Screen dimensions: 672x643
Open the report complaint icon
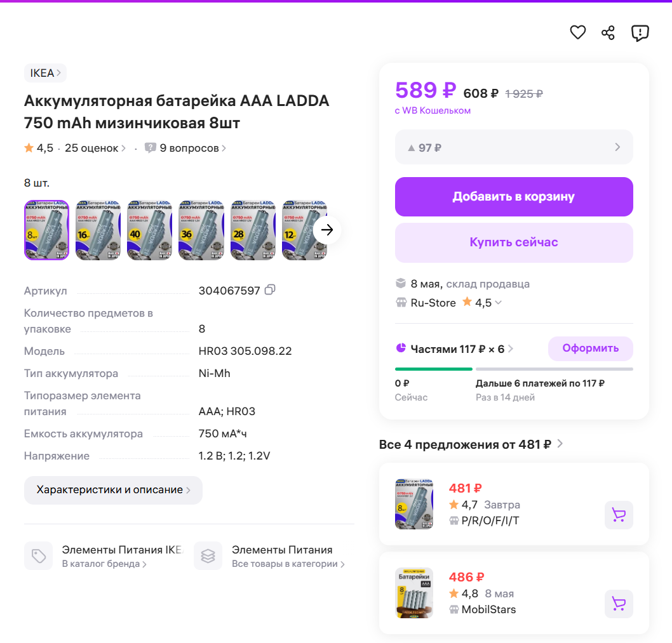click(x=640, y=32)
